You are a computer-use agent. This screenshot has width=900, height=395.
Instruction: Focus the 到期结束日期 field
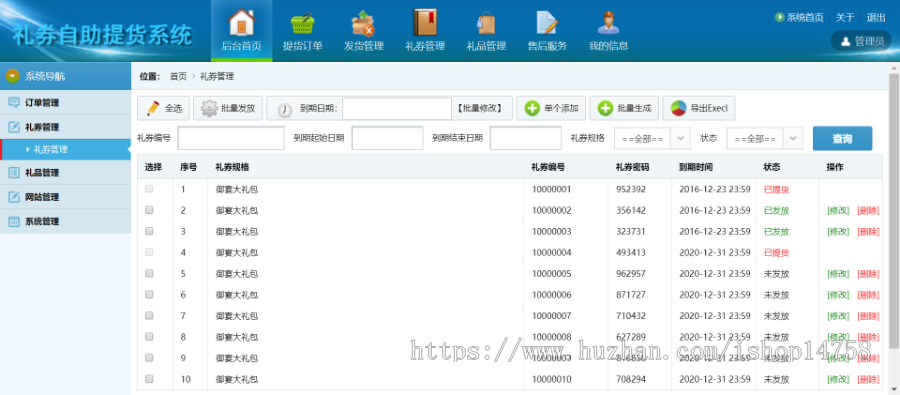(x=525, y=138)
